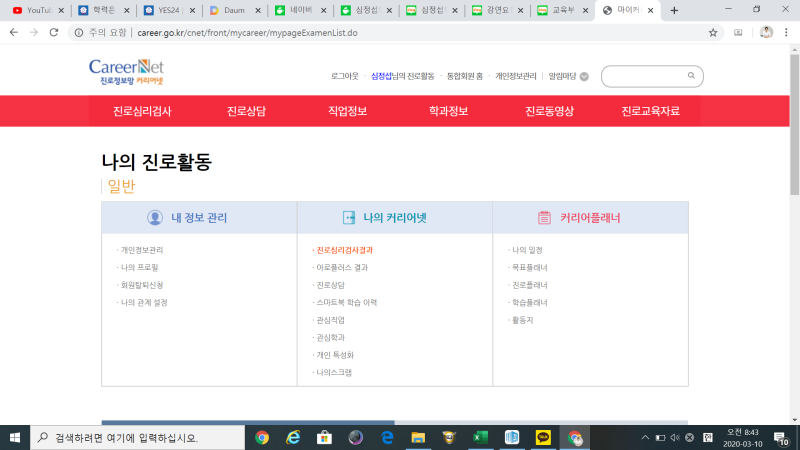Viewport: 800px width, 450px height.
Task: Click the media cast icon in Chrome toolbar
Action: pos(738,33)
